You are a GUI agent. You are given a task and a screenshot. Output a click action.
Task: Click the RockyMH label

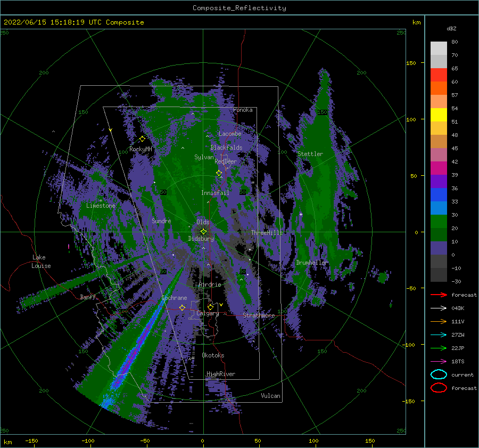coord(141,149)
